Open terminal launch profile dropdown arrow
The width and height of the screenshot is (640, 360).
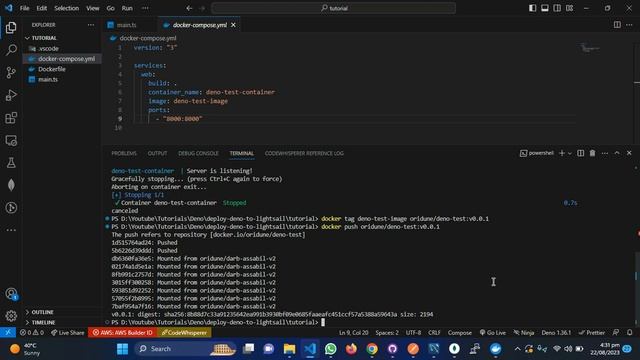(x=570, y=153)
